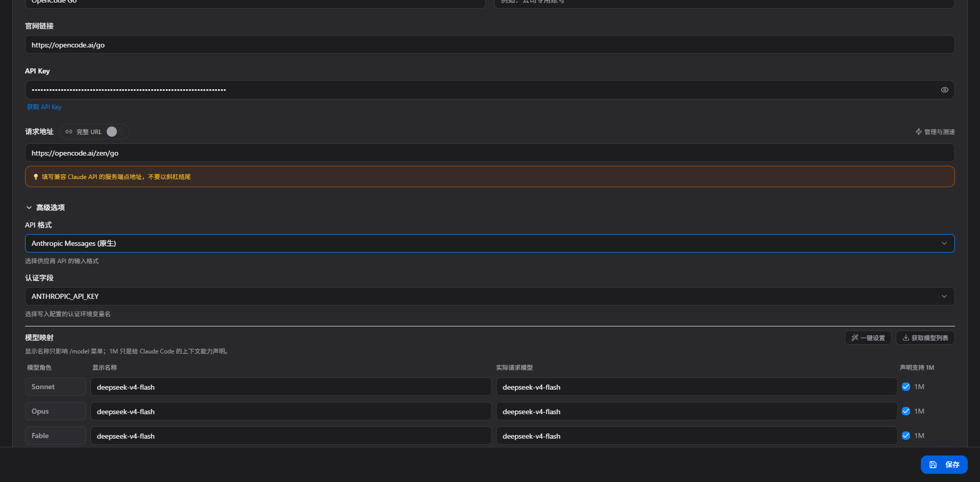
Task: Focus the 官网链接 URL field
Action: click(490, 44)
